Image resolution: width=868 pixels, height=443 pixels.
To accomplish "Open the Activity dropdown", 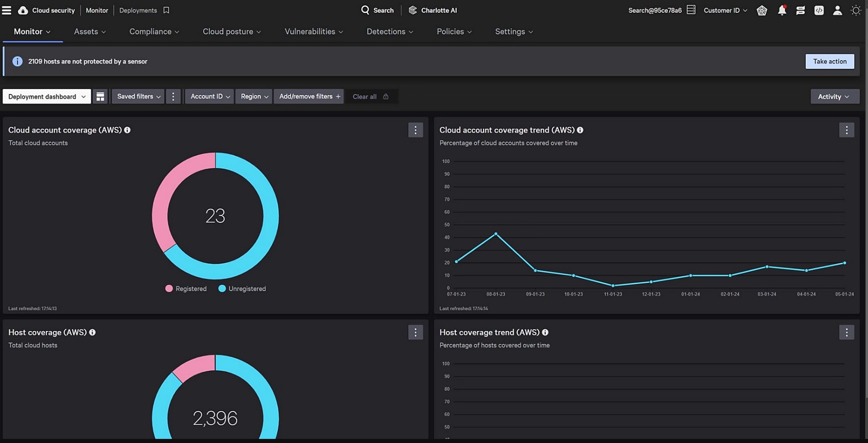I will coord(835,96).
